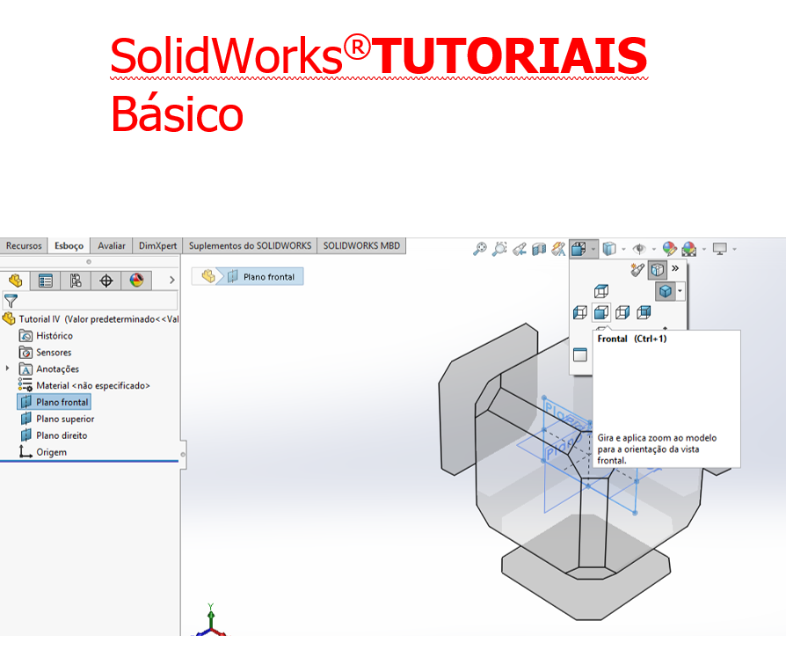Switch to the ConfigurationManager tab
The width and height of the screenshot is (786, 672).
(x=76, y=280)
